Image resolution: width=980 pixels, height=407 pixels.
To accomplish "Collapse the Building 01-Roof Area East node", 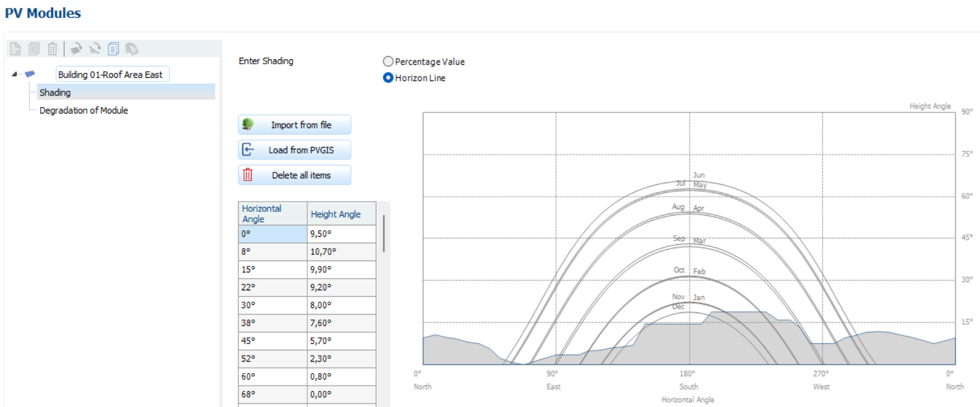I will pos(15,74).
